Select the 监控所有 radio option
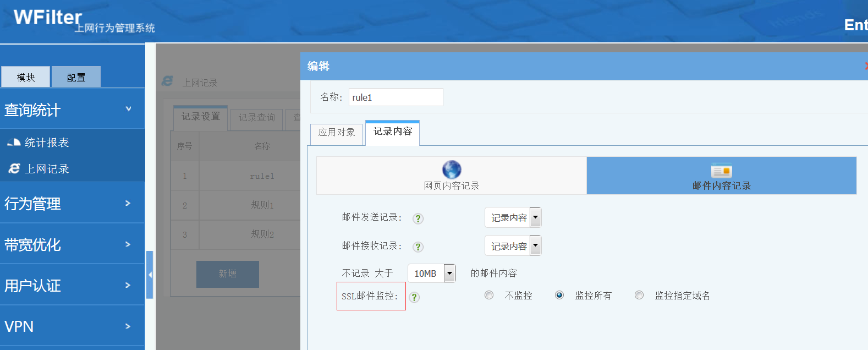This screenshot has height=350, width=868. (559, 296)
